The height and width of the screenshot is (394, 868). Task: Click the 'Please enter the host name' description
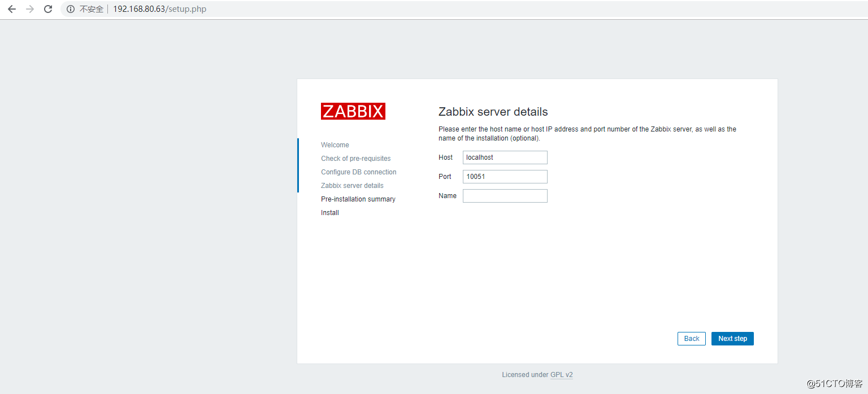coord(587,134)
